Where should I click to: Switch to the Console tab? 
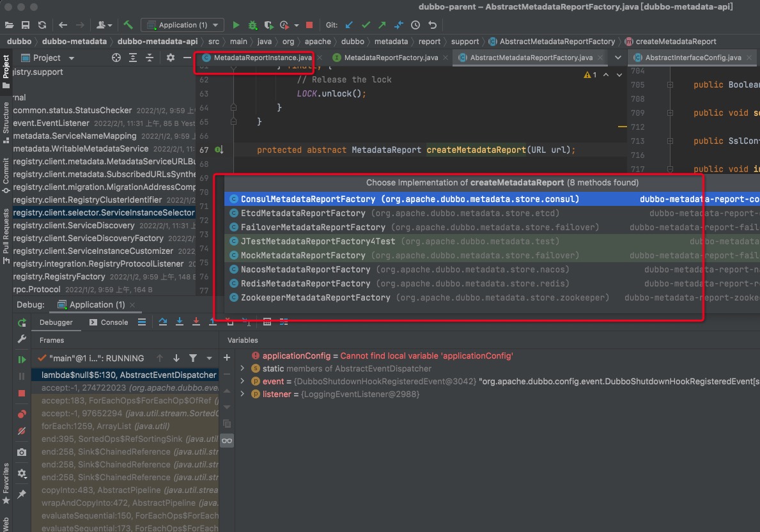[109, 322]
